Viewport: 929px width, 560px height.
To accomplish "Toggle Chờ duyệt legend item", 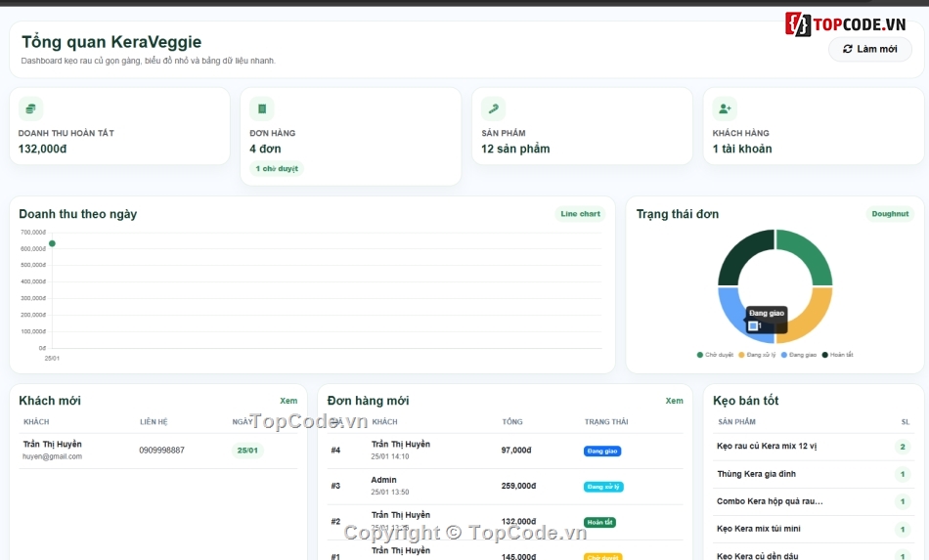I will click(x=715, y=355).
